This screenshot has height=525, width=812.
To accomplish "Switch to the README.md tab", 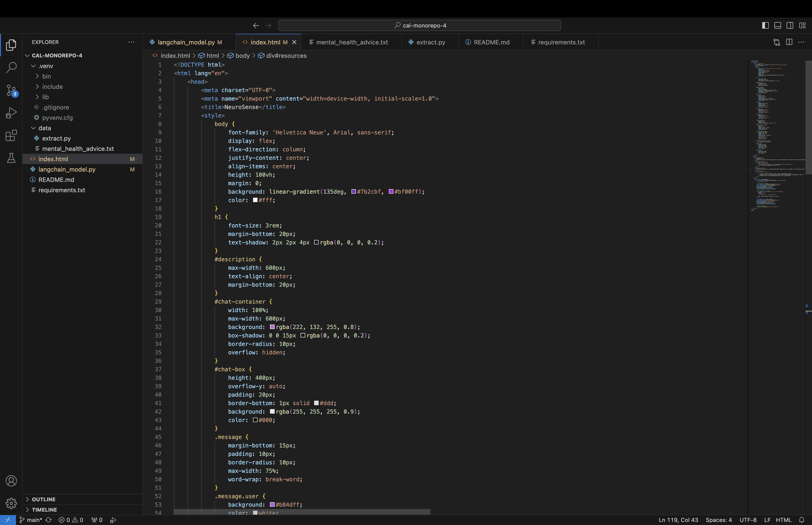I will pyautogui.click(x=491, y=42).
